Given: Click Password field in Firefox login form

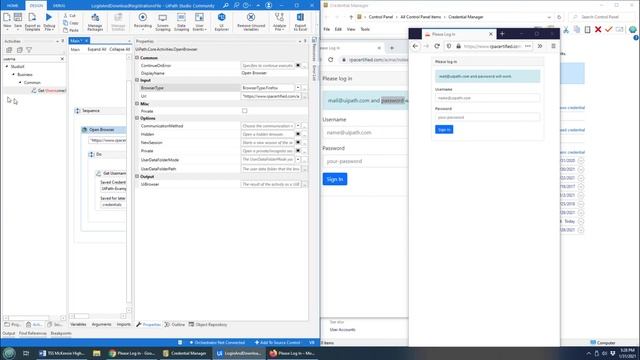Looking at the screenshot, I should pyautogui.click(x=487, y=117).
